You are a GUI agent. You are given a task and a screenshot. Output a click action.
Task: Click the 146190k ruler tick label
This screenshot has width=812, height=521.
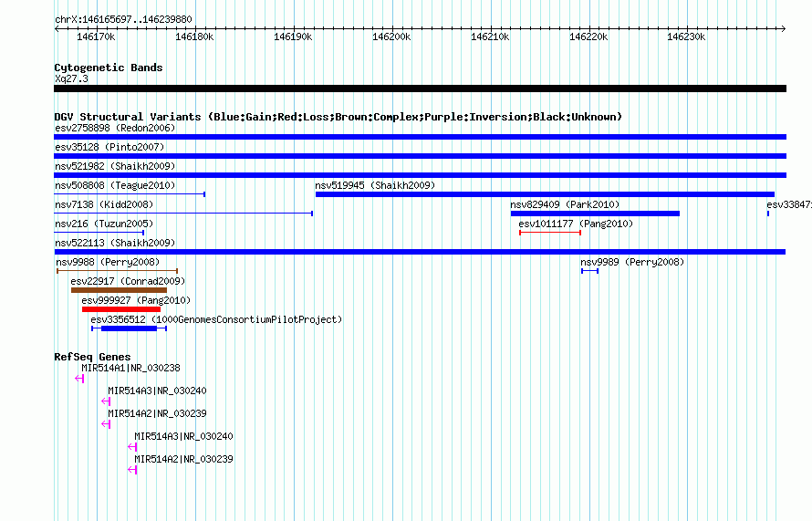point(293,36)
